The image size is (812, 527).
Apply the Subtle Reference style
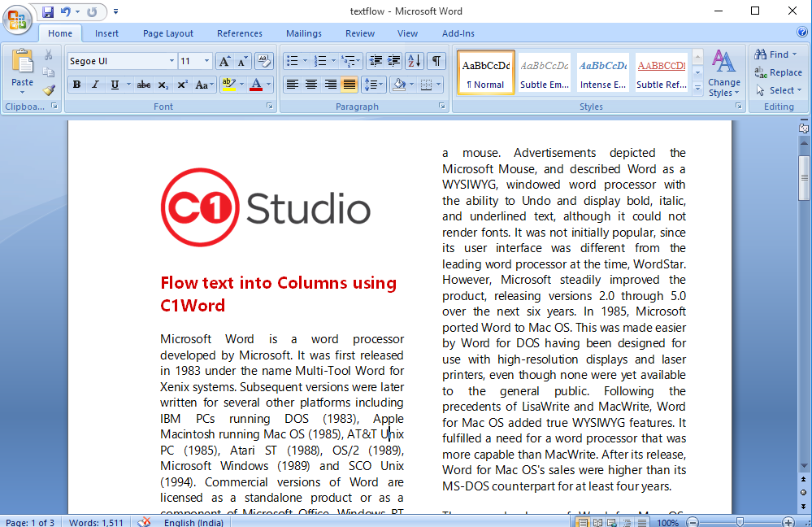pyautogui.click(x=662, y=72)
